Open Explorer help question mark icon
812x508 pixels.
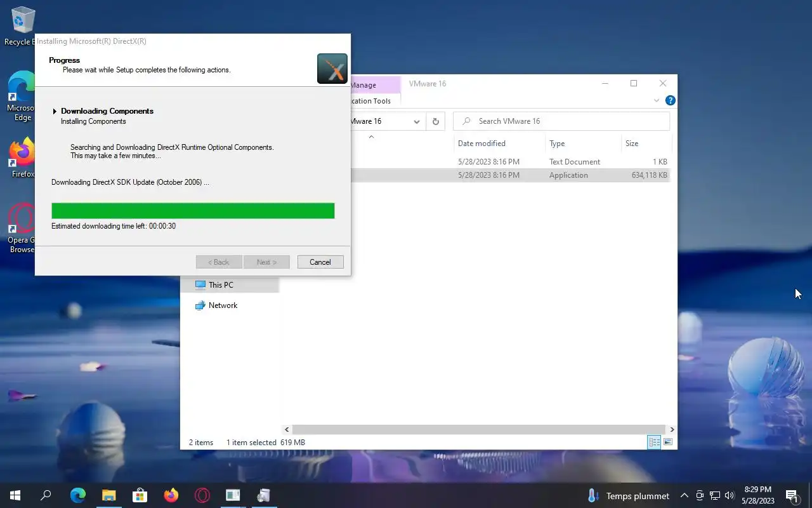(x=670, y=100)
